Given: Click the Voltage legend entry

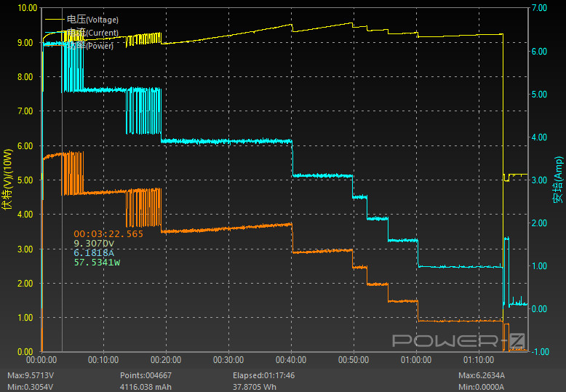Looking at the screenshot, I should tap(92, 20).
